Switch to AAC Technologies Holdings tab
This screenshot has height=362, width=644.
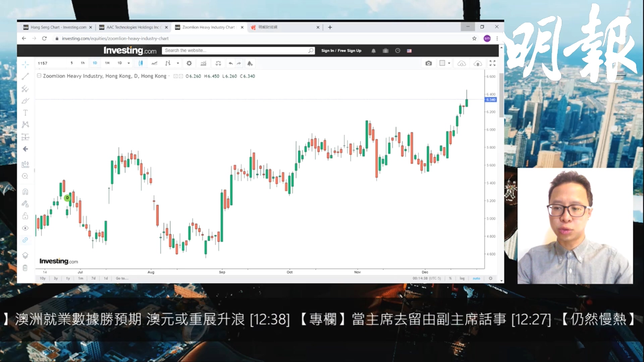click(133, 27)
